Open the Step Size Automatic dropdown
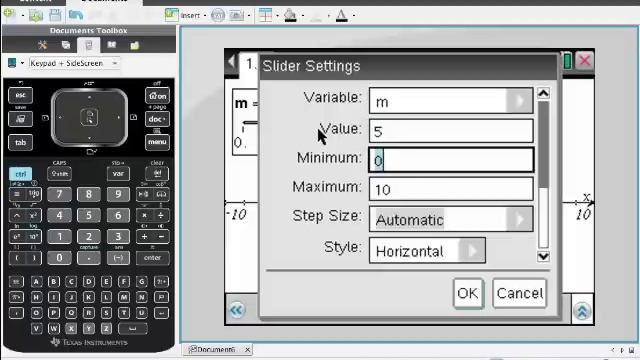 (451, 219)
